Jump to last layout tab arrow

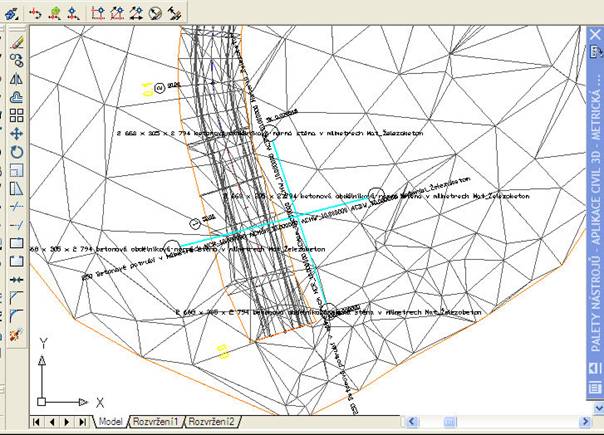point(83,422)
